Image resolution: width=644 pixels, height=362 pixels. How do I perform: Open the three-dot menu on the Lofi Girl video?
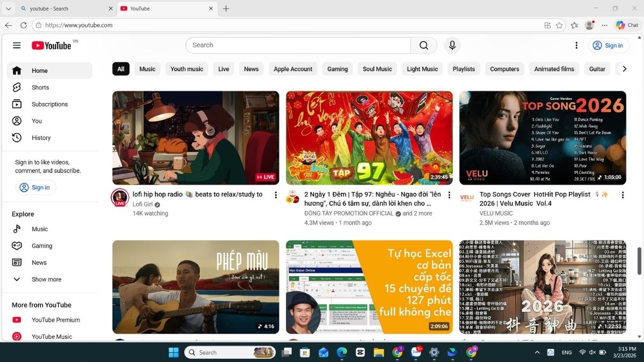pos(275,195)
